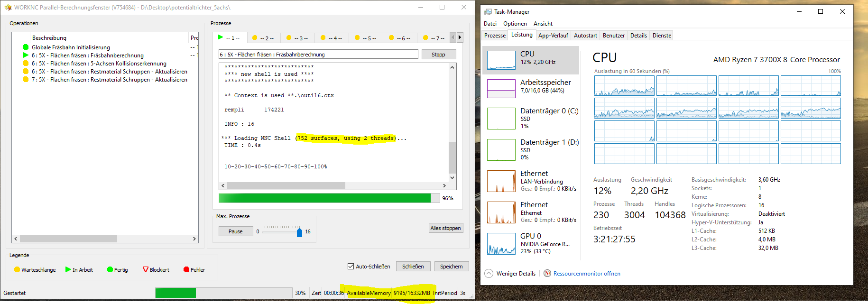Select GPU 0 NVIDIA GeForce entry
This screenshot has height=304, width=868.
coord(531,244)
